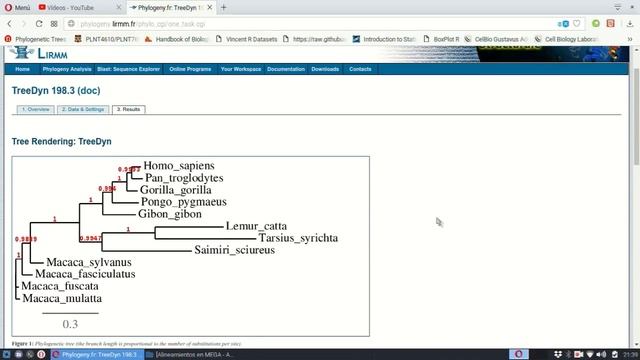The width and height of the screenshot is (640, 360).
Task: Open the Online Programs menu
Action: [190, 69]
